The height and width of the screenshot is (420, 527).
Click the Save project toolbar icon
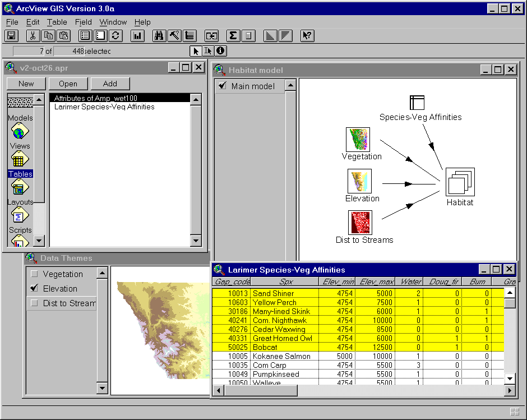pos(12,36)
